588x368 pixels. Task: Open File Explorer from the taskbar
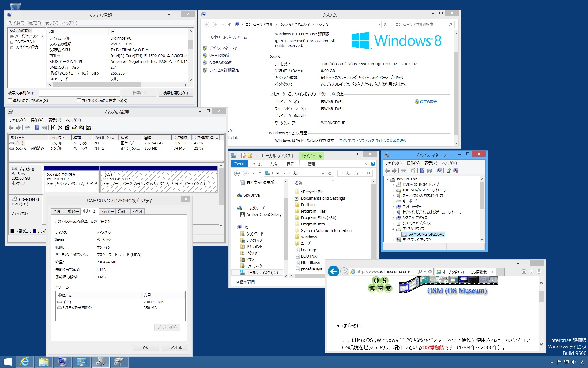coord(44,362)
